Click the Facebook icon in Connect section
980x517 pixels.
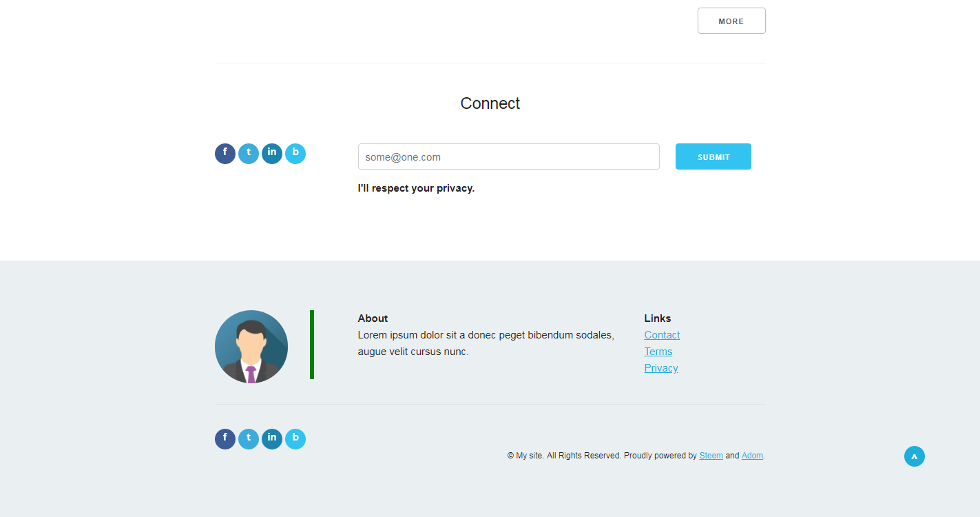click(225, 154)
